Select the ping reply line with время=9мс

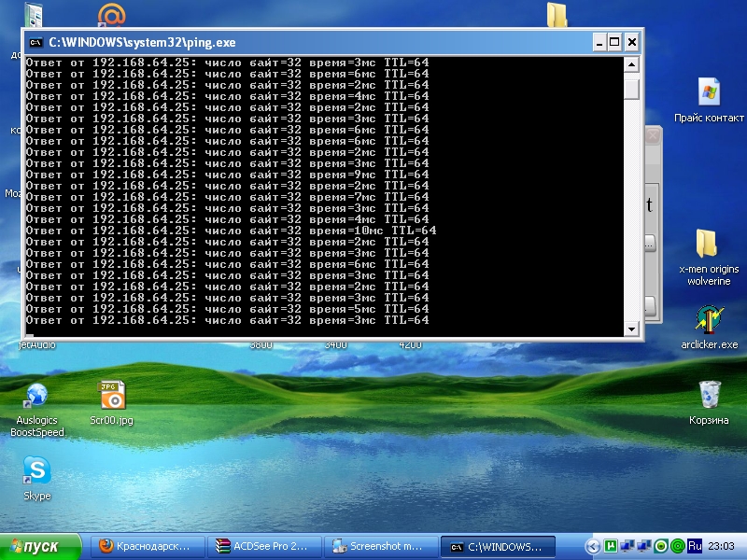(227, 175)
